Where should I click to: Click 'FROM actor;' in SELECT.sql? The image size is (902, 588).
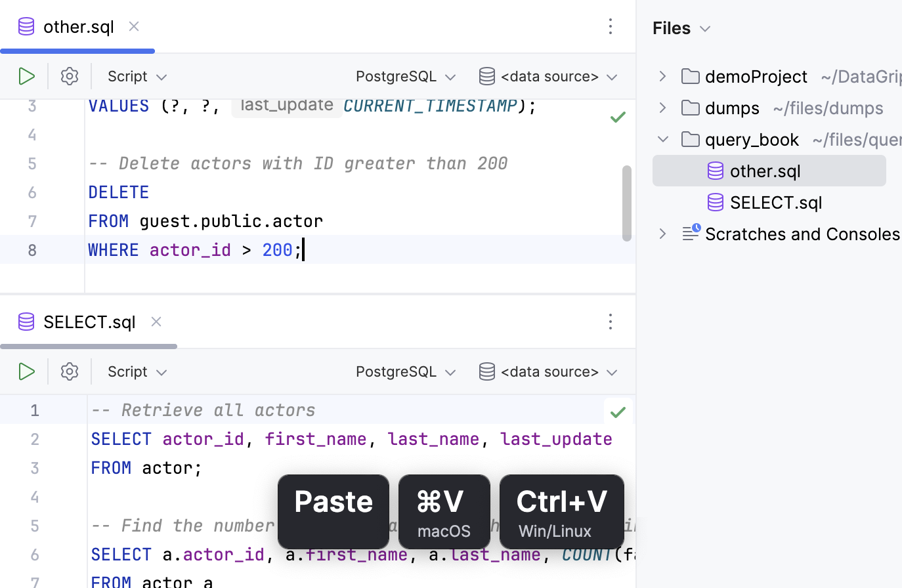[146, 468]
